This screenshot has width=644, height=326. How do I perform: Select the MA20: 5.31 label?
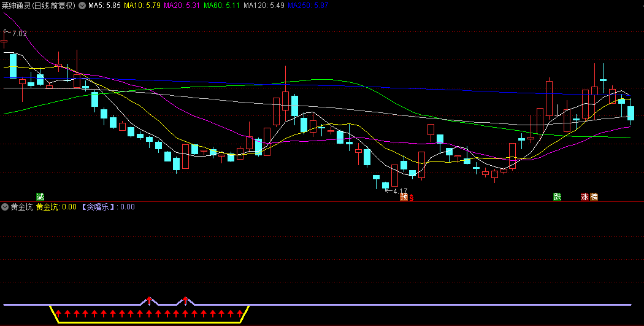pos(182,6)
